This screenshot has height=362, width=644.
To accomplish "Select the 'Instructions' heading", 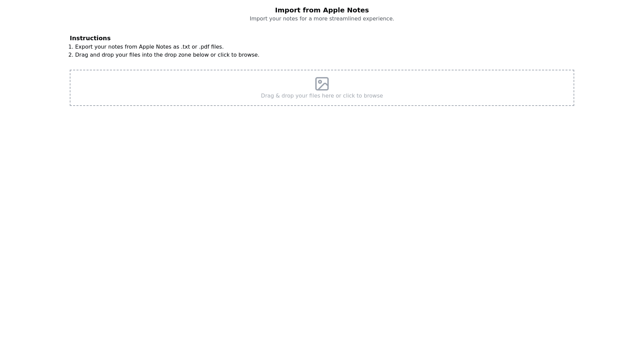I will pyautogui.click(x=90, y=38).
